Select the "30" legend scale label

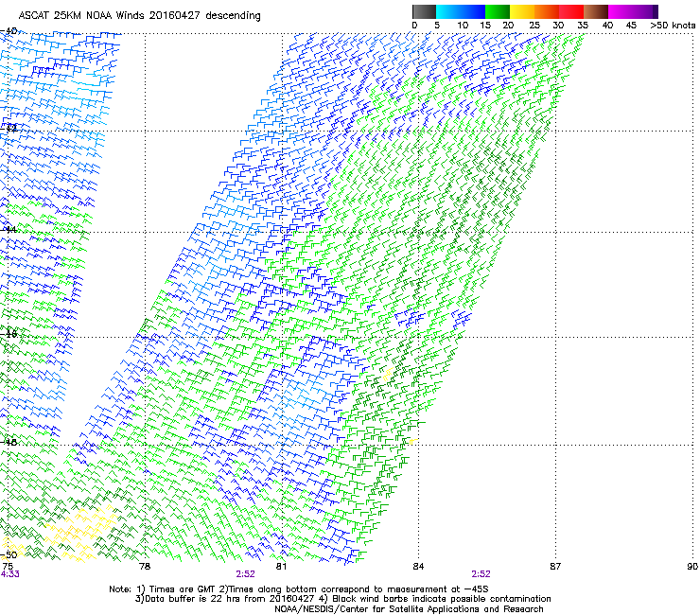click(x=558, y=26)
